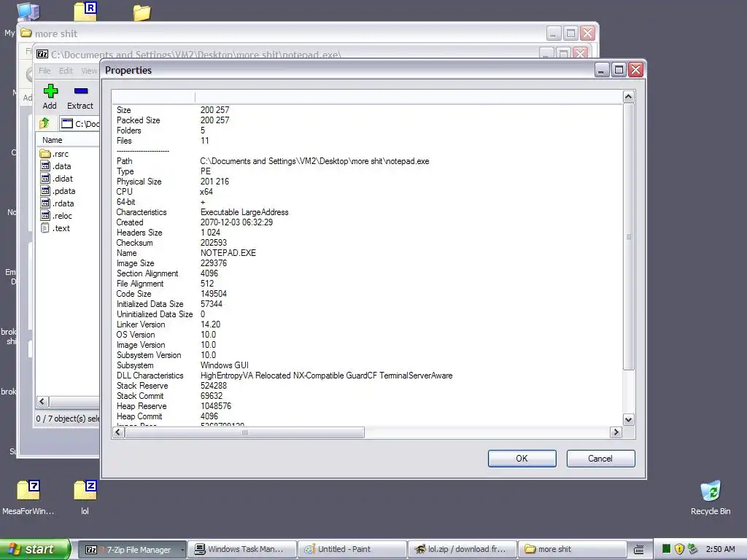Click the Characteristics value Executable LargeAddress
This screenshot has width=747, height=560.
click(244, 212)
